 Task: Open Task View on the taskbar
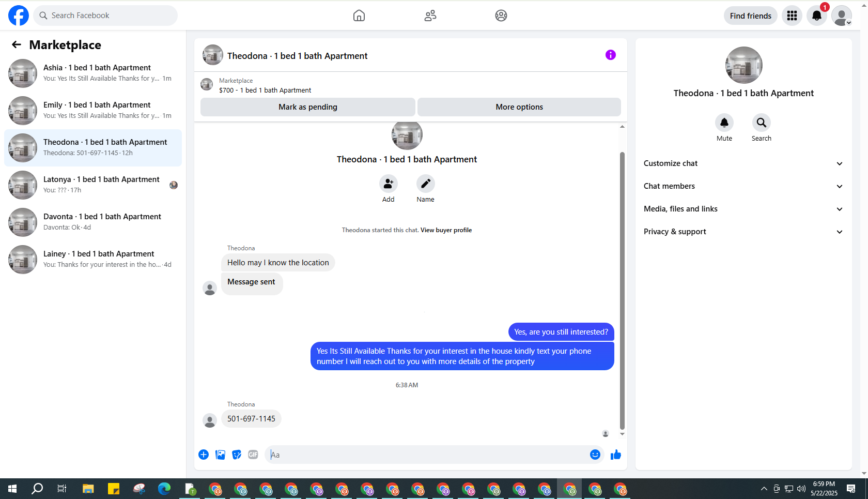62,489
